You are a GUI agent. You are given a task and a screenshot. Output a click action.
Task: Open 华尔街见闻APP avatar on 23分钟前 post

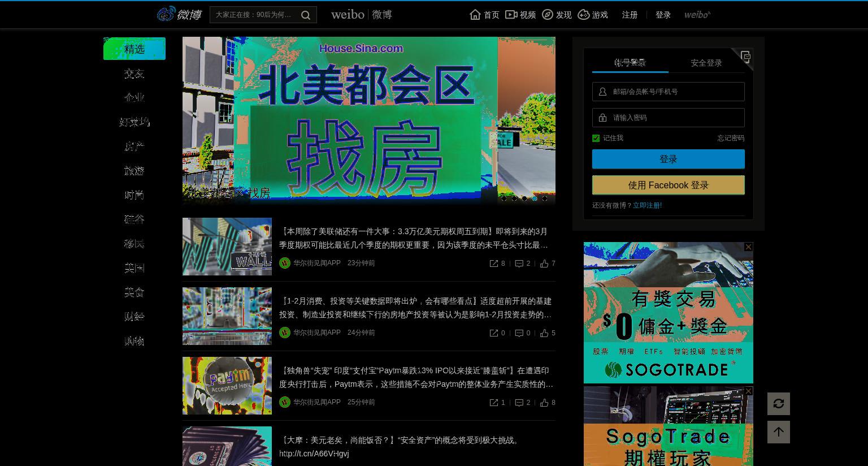pyautogui.click(x=285, y=263)
